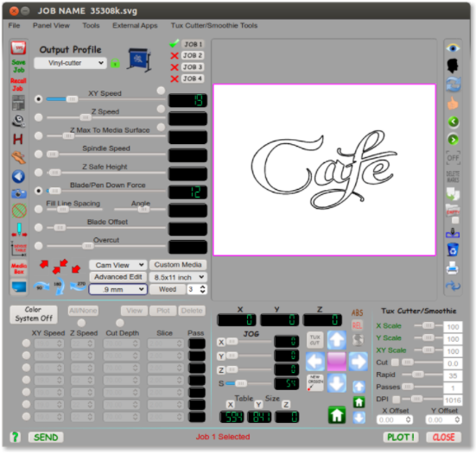Toggle the ABS absolute mode indicator
This screenshot has width=476, height=454.
click(x=357, y=312)
